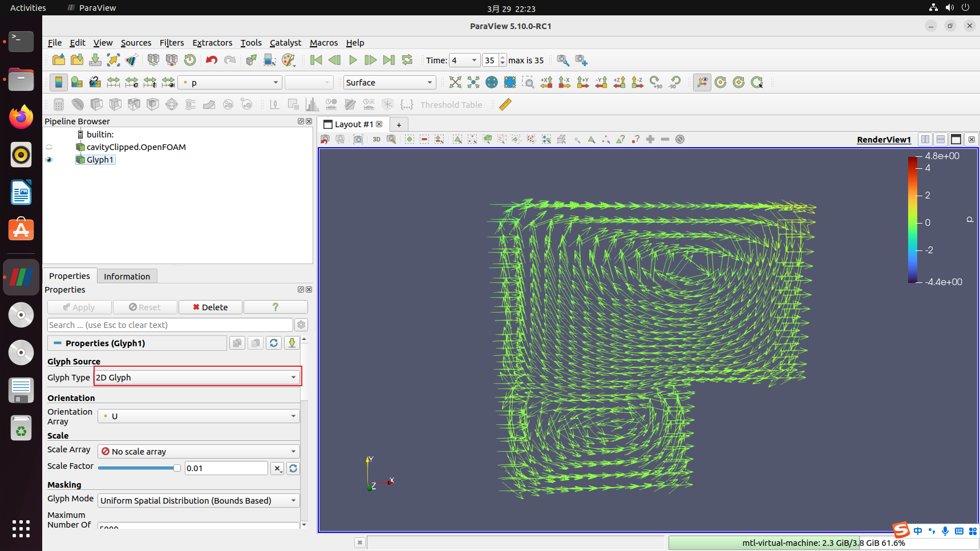Image resolution: width=980 pixels, height=551 pixels.
Task: Click the Connect to server icon
Action: point(153,60)
